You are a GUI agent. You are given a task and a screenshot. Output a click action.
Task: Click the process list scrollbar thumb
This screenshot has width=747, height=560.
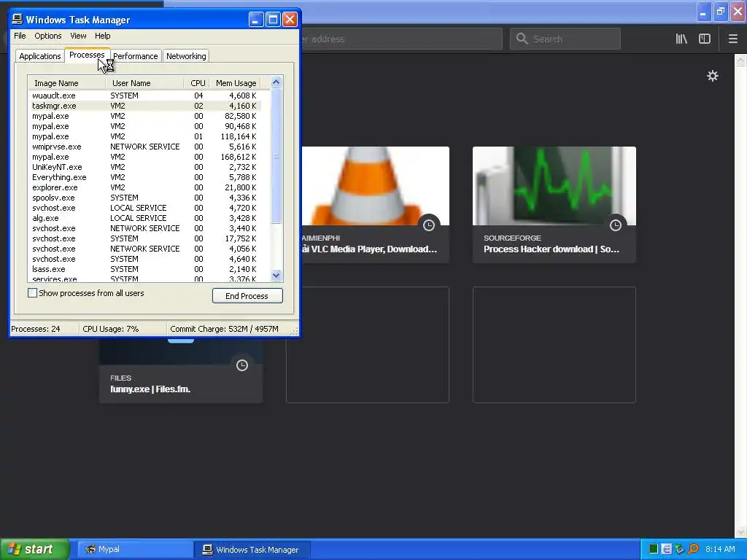276,156
